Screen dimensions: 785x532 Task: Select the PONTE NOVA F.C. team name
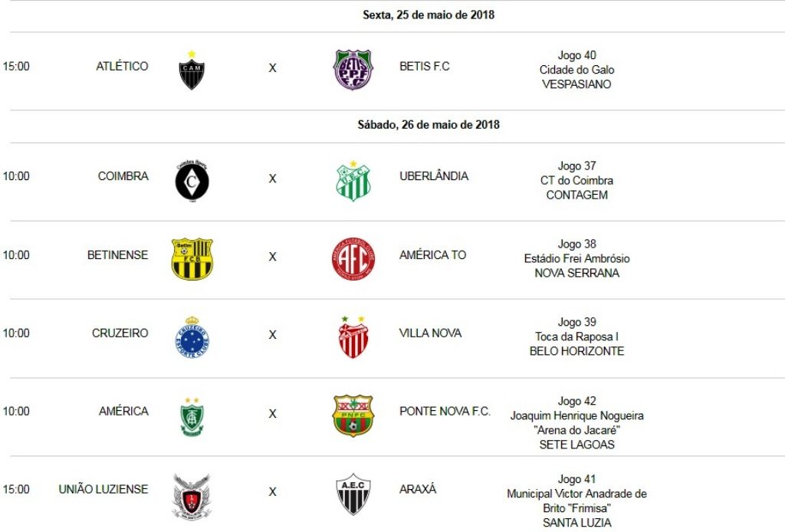445,412
